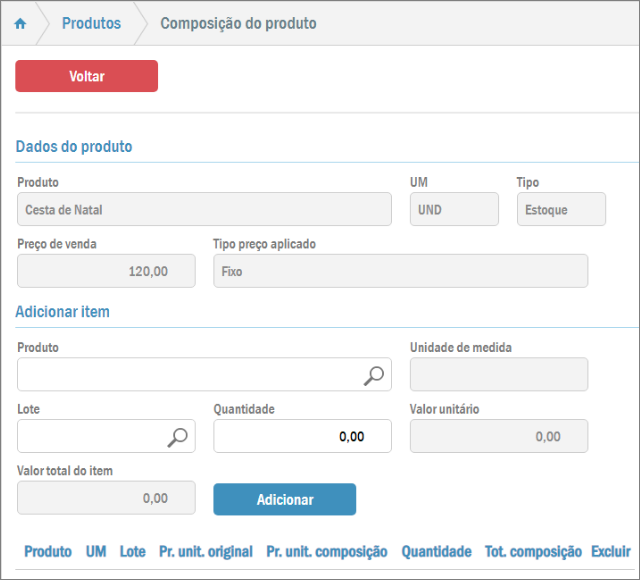
Task: Click the Produto search magnifier icon
Action: pyautogui.click(x=373, y=375)
